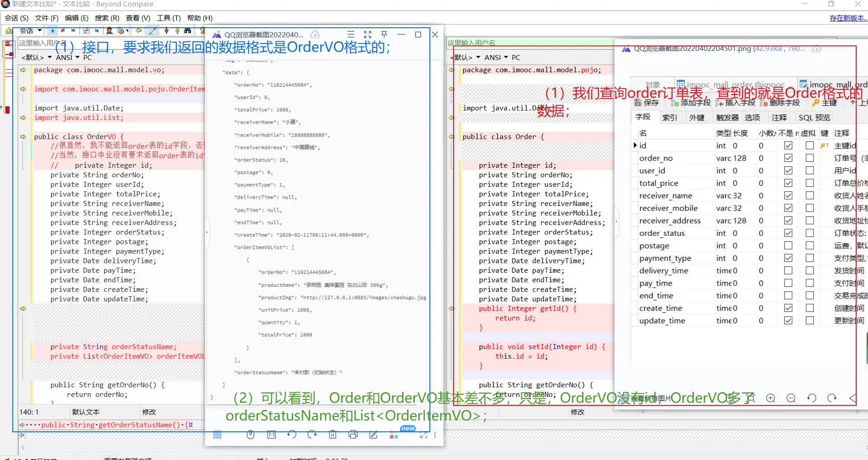Zoom in on the right viewer image
The width and height of the screenshot is (868, 460).
click(771, 398)
